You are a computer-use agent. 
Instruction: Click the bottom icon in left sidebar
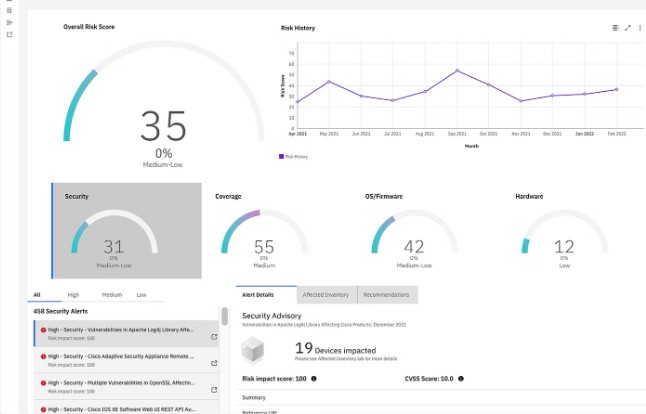9,34
